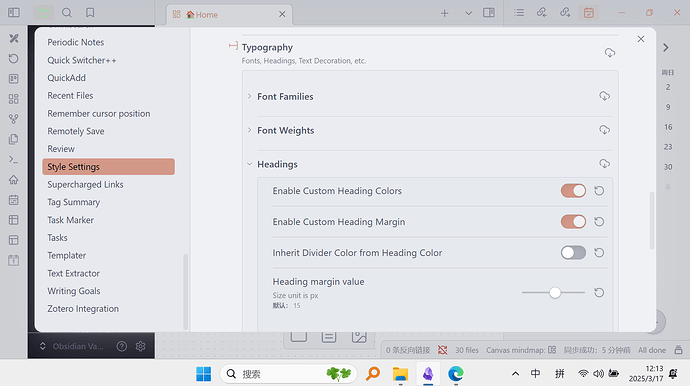Click '30 files' in status bar
This screenshot has height=386, width=690.
coord(466,350)
